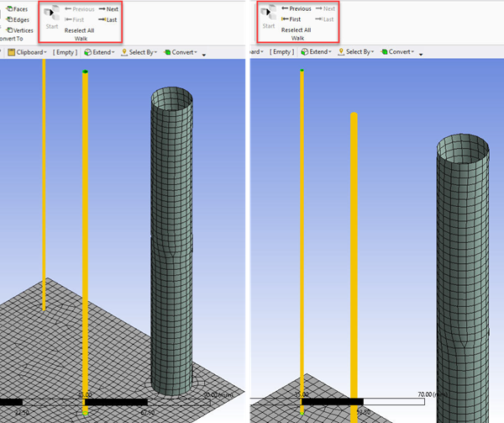Expand the left screenshot's toolbar overflow arrow
Screen dimensions: 504x423
pyautogui.click(x=204, y=55)
